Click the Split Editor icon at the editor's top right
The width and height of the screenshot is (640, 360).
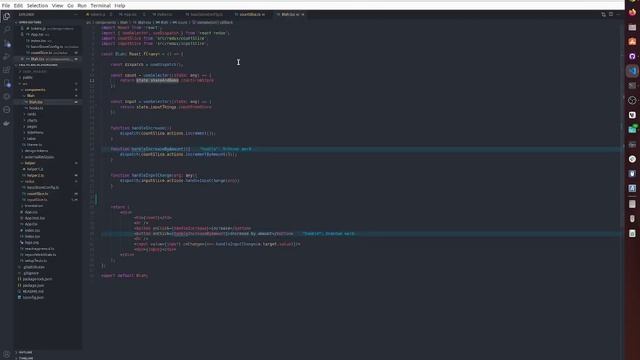pos(611,14)
